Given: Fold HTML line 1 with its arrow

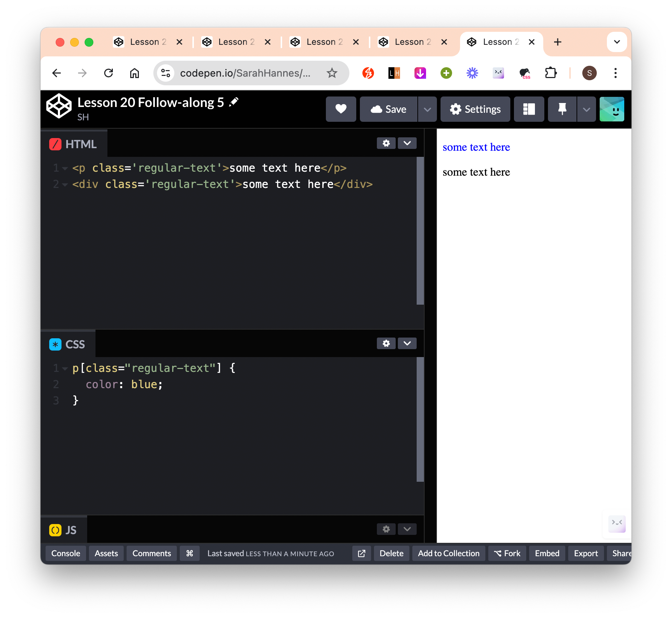Looking at the screenshot, I should (65, 168).
